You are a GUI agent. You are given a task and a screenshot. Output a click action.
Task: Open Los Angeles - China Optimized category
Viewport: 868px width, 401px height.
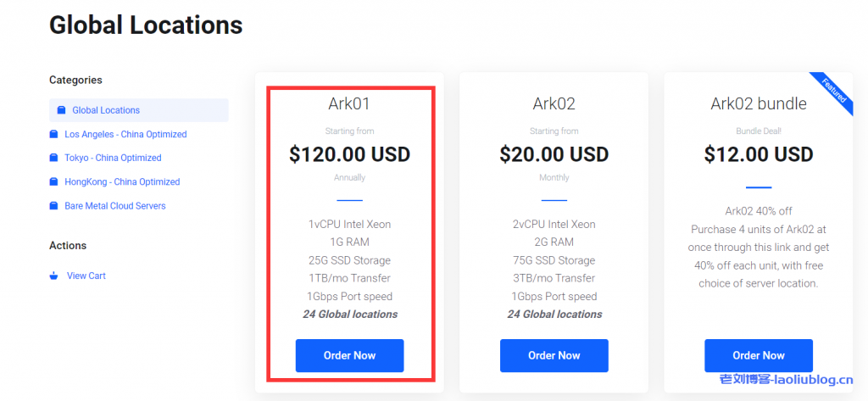[x=125, y=134]
